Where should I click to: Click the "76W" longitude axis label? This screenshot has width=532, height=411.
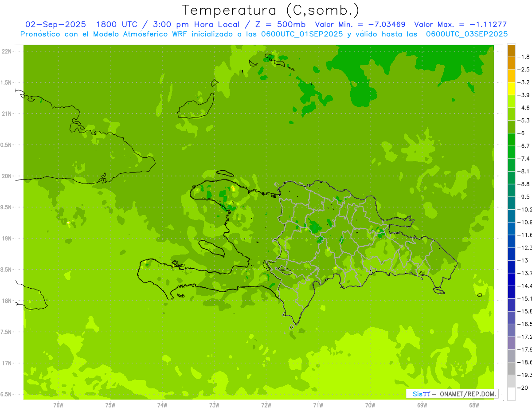click(58, 405)
